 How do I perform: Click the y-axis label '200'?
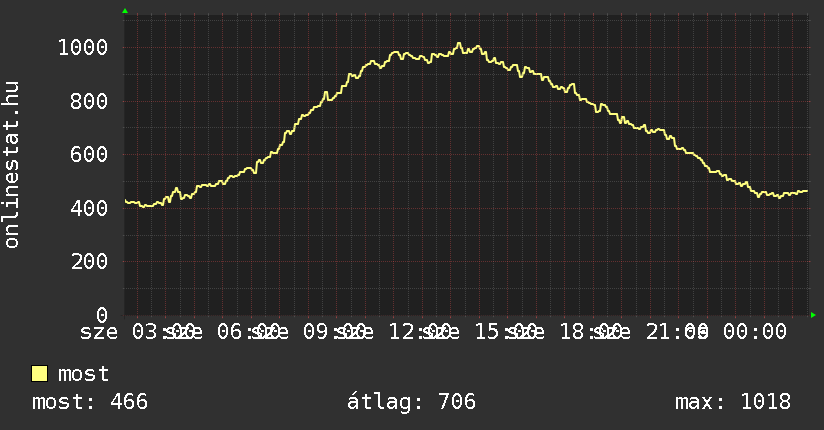tap(89, 261)
